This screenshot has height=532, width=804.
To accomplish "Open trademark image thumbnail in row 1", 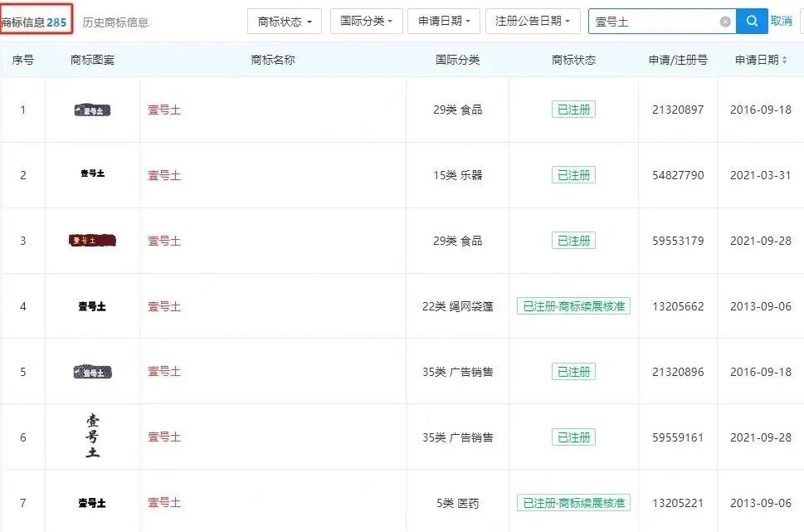I will pos(92,110).
